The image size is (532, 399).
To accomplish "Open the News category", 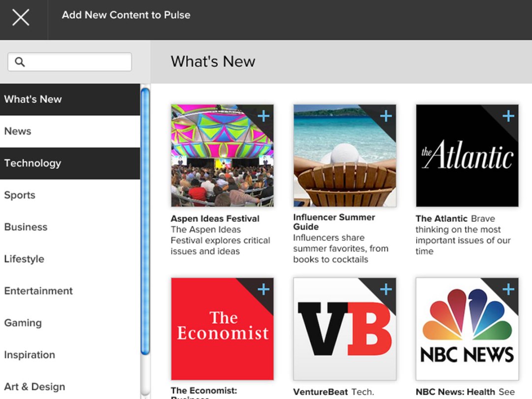I will coord(70,132).
